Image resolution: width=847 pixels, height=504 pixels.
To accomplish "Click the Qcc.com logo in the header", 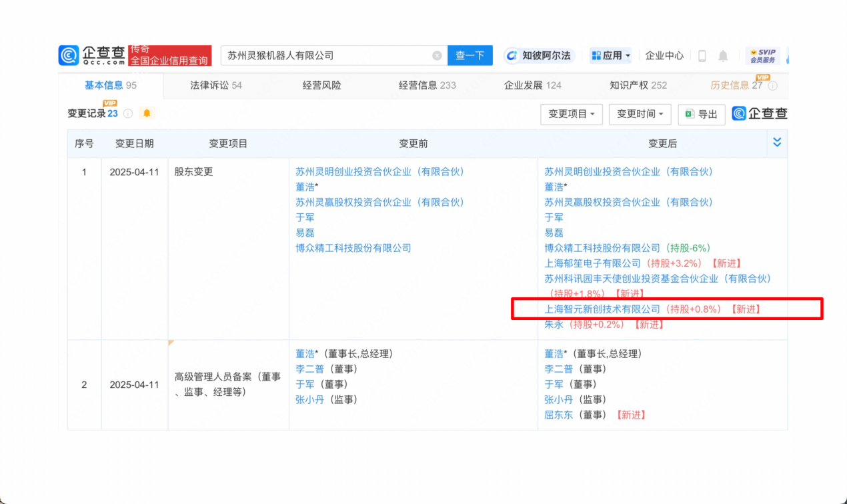I will (x=91, y=55).
